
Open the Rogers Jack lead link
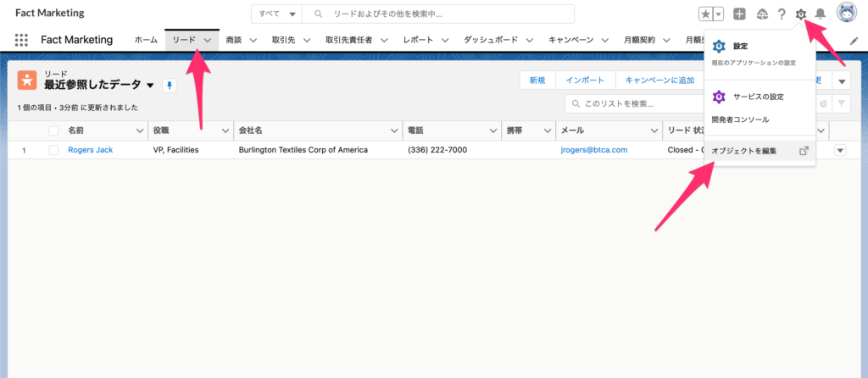pos(90,150)
